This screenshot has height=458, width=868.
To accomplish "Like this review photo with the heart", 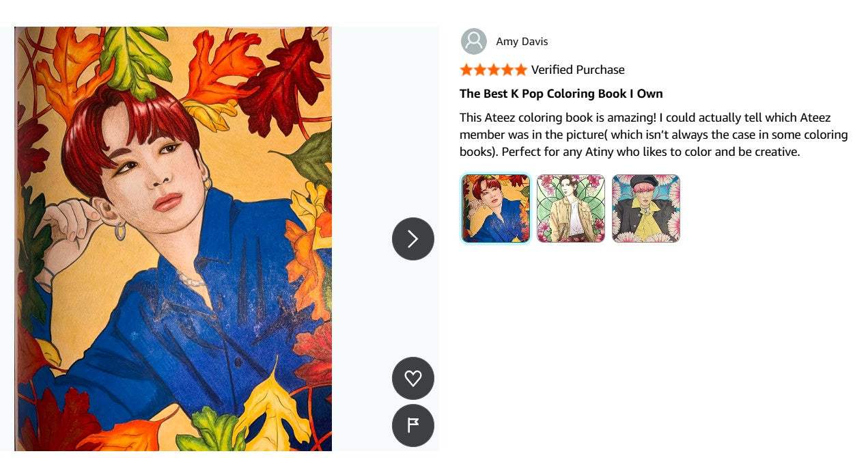I will coord(412,378).
